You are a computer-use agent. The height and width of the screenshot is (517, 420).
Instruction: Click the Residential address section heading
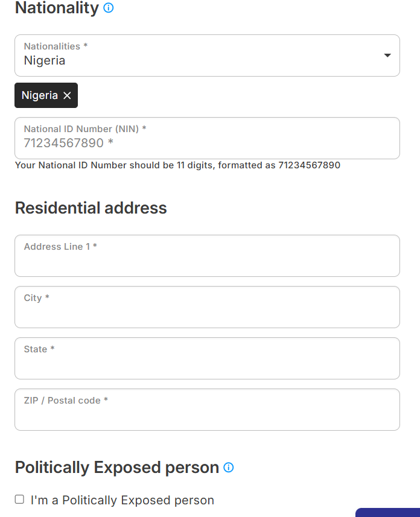(91, 208)
